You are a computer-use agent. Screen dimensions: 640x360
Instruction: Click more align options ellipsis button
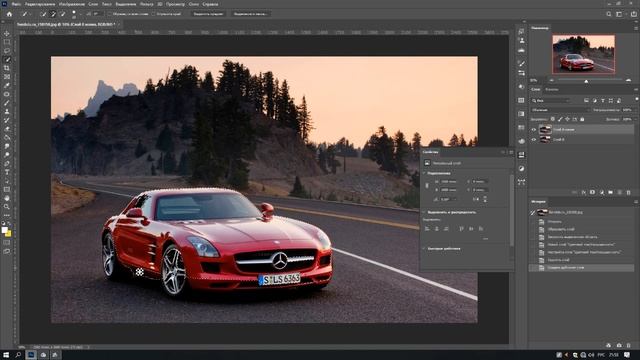coord(485,238)
